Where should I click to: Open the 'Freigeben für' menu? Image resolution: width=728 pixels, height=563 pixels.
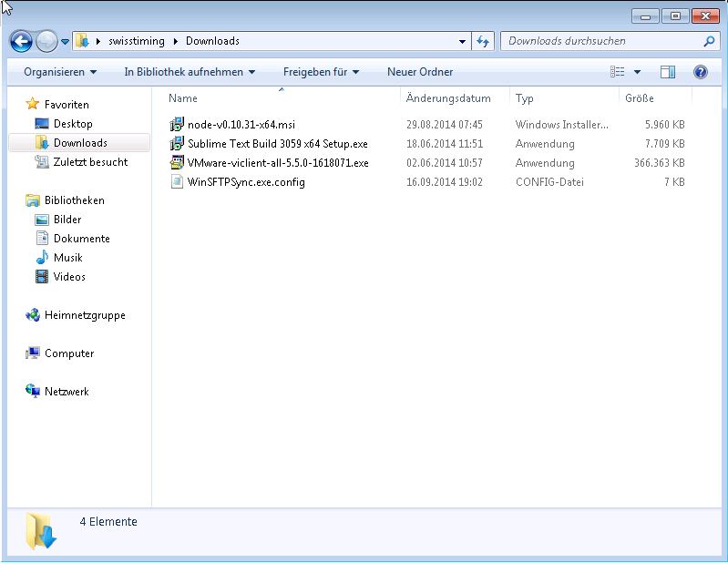pyautogui.click(x=321, y=72)
